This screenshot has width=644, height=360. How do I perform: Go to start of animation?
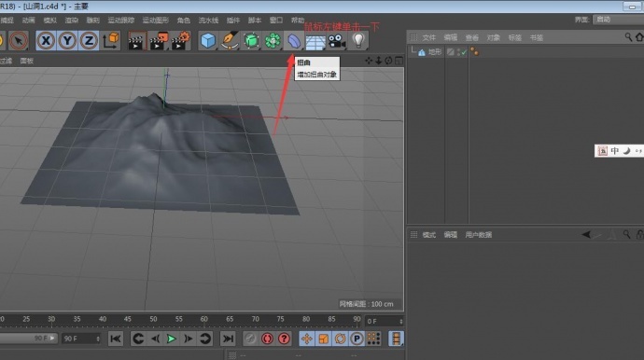pos(116,339)
